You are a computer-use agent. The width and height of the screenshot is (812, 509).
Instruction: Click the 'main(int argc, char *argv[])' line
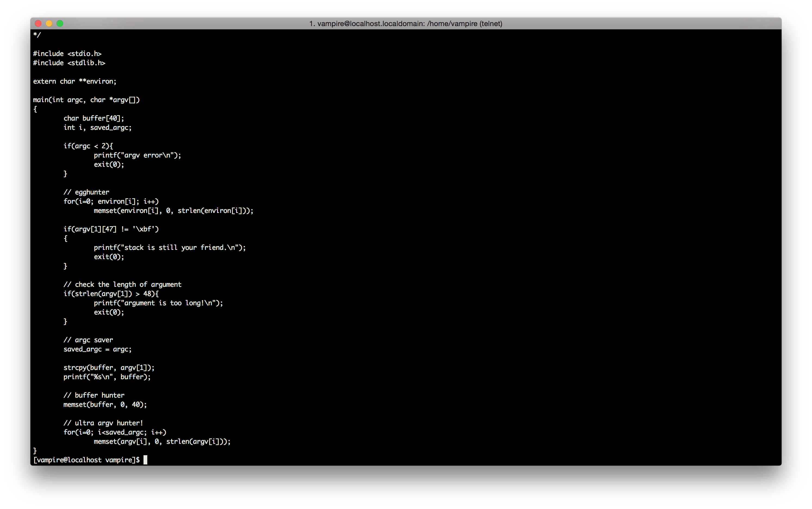[86, 100]
